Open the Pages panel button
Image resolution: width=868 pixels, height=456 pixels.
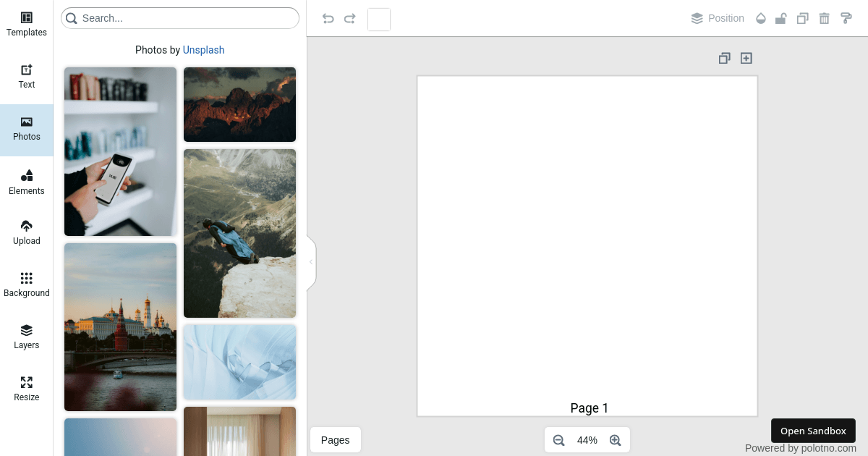[x=336, y=440]
